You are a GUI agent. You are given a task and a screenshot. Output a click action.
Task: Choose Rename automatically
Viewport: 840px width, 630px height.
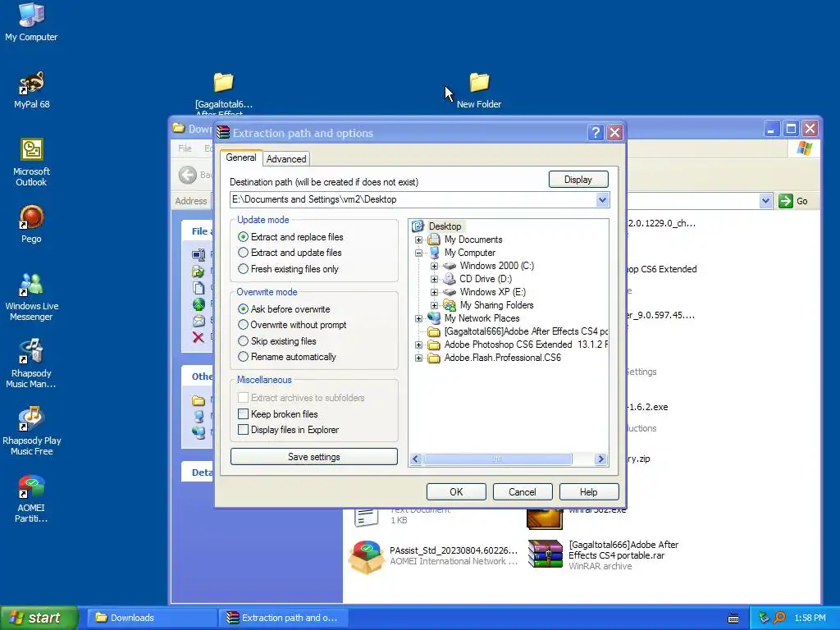[286, 357]
